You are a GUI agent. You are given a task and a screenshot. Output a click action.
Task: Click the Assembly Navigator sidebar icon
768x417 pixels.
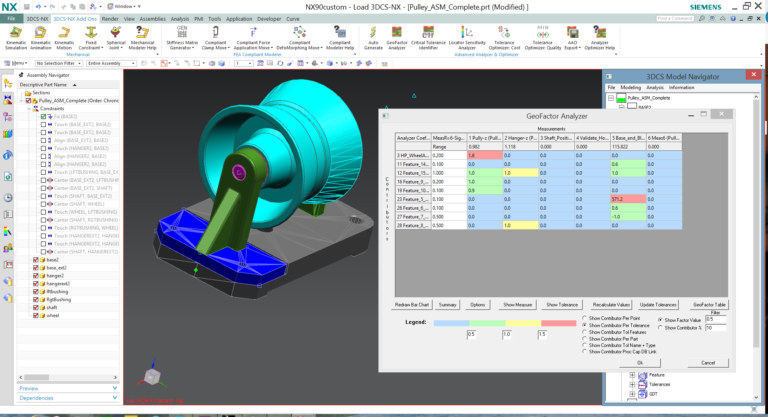pyautogui.click(x=8, y=84)
